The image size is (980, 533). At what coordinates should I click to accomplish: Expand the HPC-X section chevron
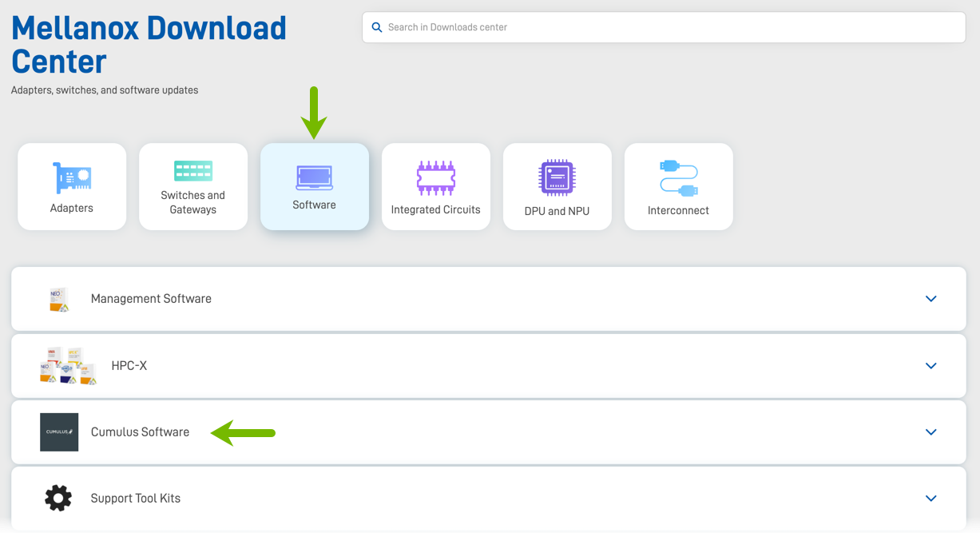[930, 366]
